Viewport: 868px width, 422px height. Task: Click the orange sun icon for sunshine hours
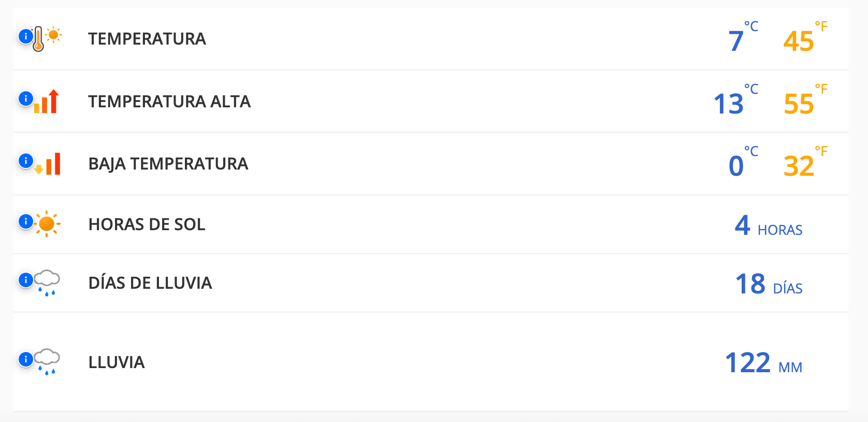pos(47,224)
